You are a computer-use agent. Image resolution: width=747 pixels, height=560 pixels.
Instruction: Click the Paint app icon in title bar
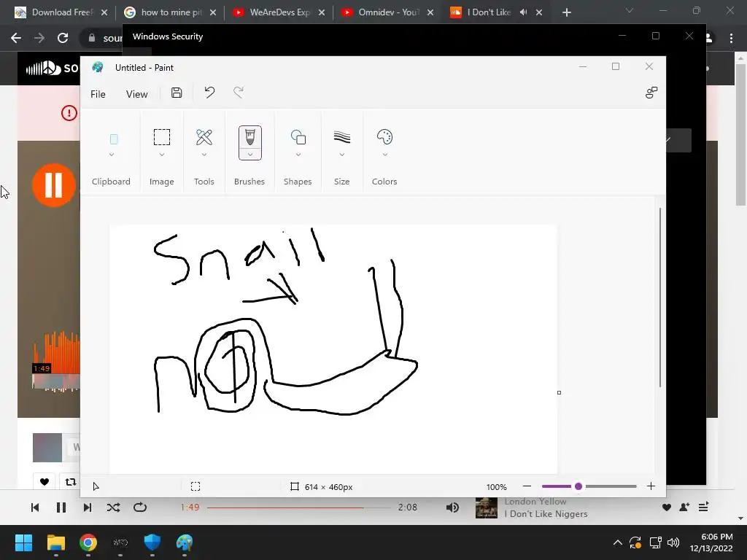(98, 67)
